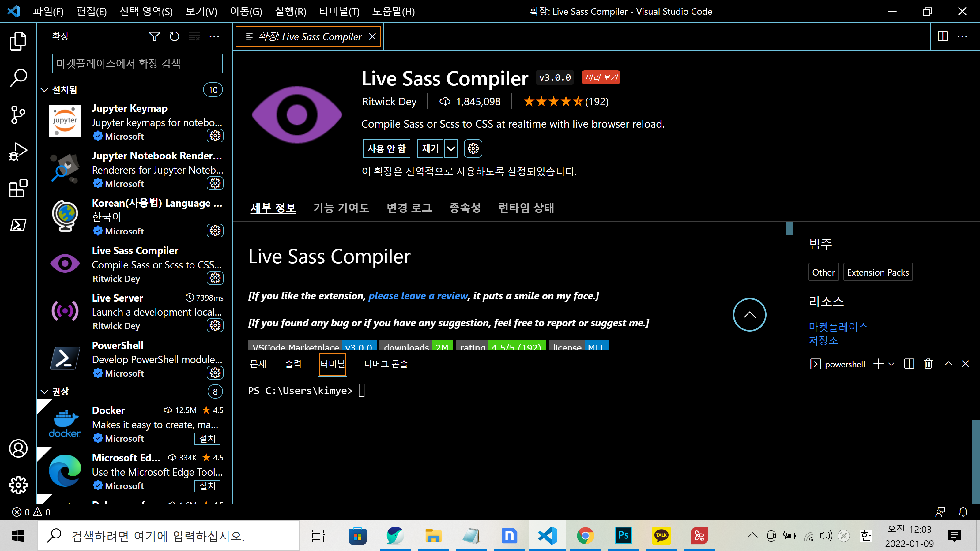
Task: Open the 파일(F) menu
Action: [48, 11]
